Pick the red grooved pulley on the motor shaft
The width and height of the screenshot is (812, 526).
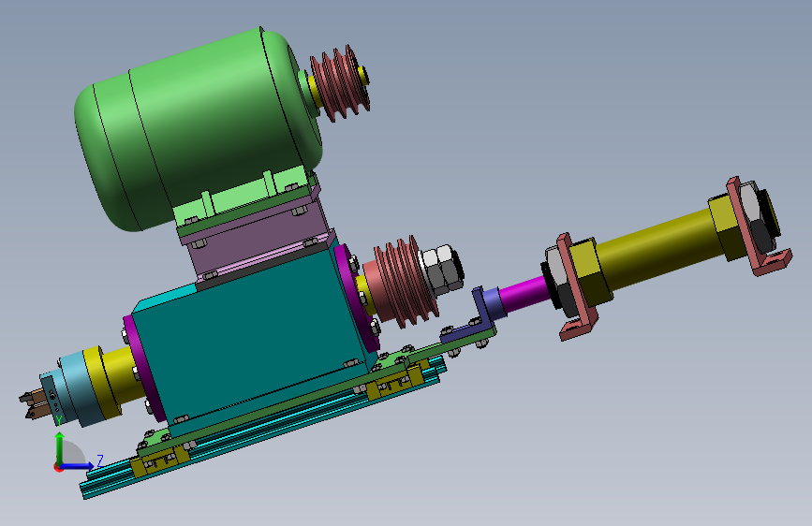[339, 83]
